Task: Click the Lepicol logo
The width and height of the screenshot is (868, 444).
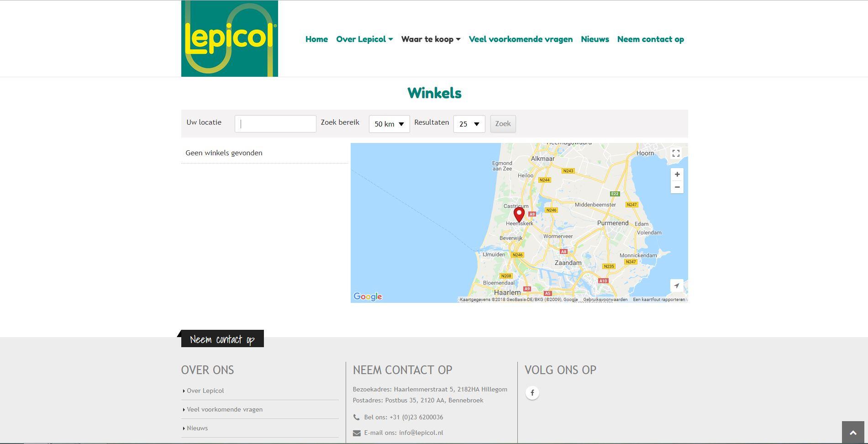Action: coord(229,38)
